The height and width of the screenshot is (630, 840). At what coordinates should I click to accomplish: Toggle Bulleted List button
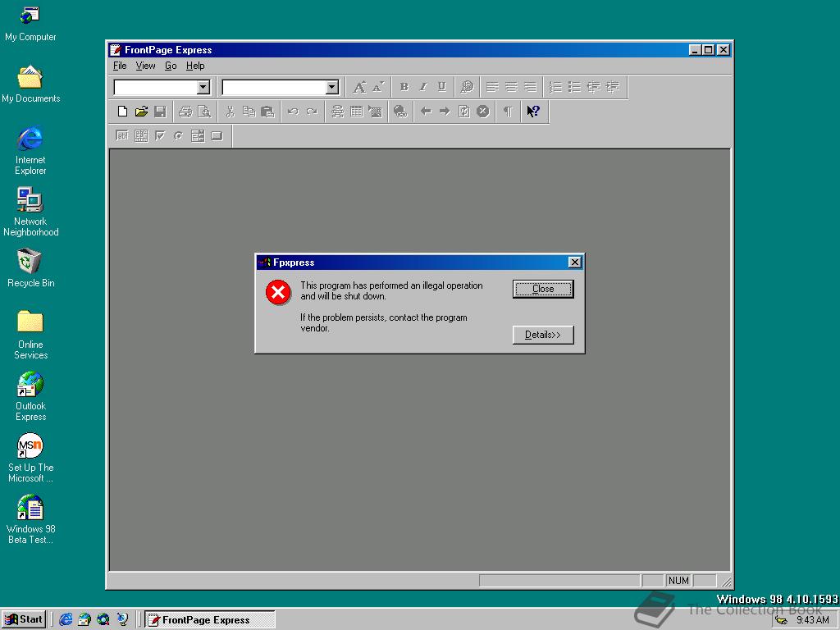574,87
